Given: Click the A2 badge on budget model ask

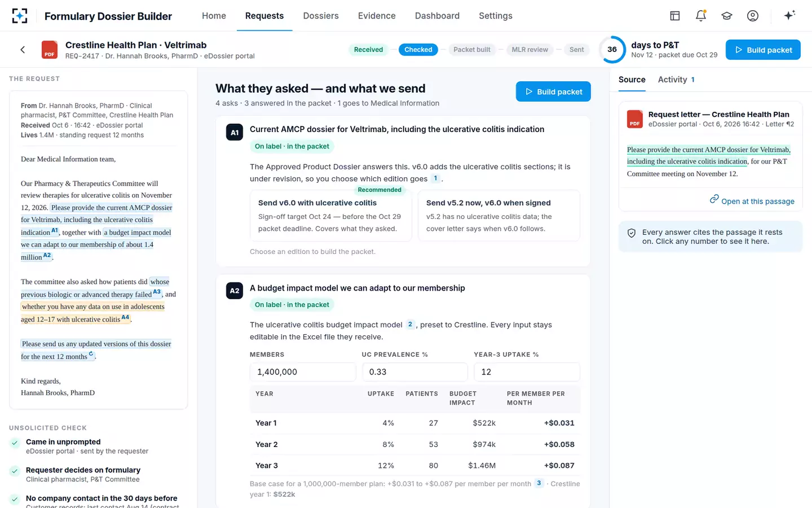Looking at the screenshot, I should click(x=235, y=291).
